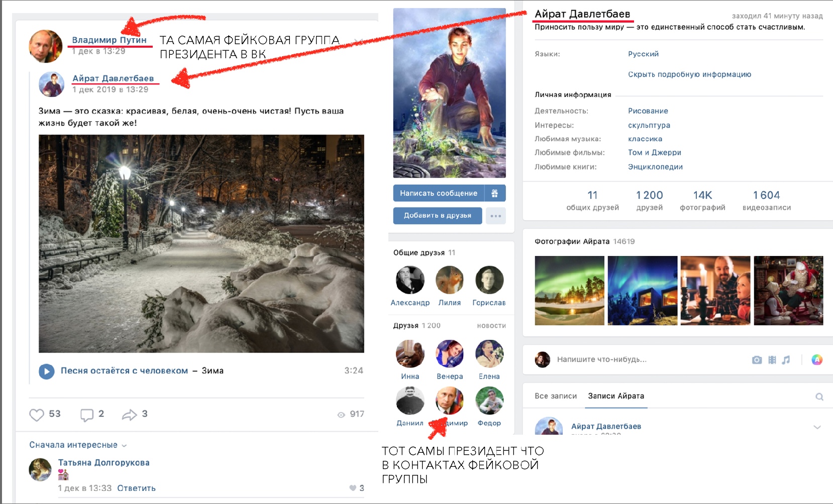Open the colorful poster icon in post box
833x504 pixels.
(x=817, y=359)
